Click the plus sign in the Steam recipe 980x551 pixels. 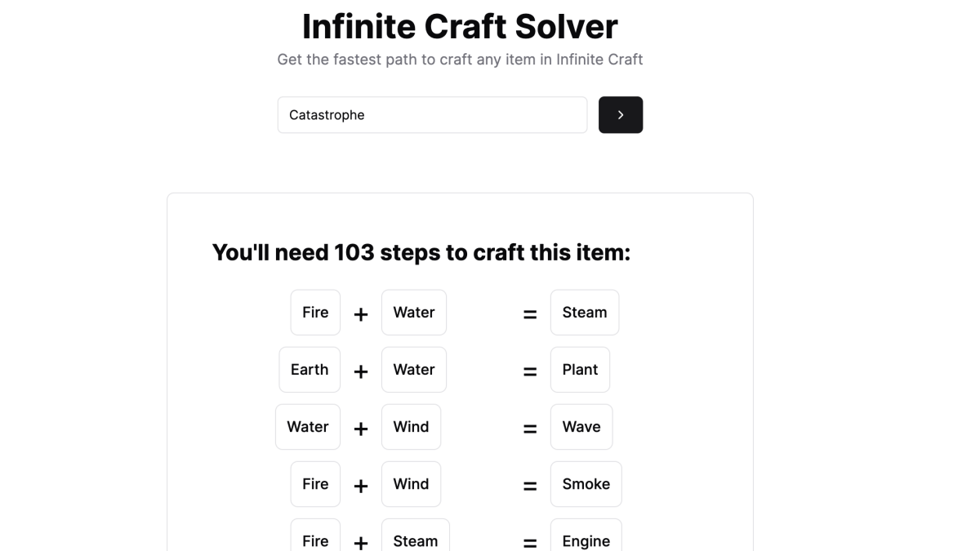pos(360,314)
